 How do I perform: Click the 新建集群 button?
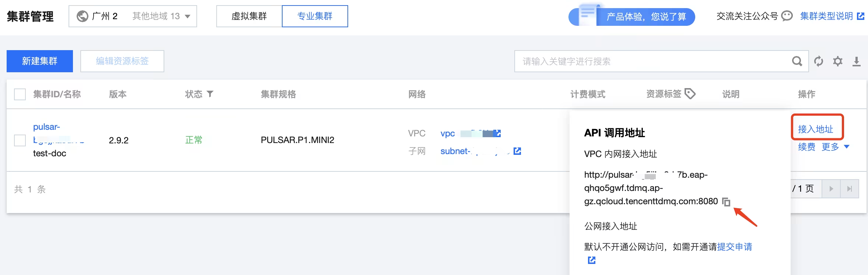click(x=40, y=61)
